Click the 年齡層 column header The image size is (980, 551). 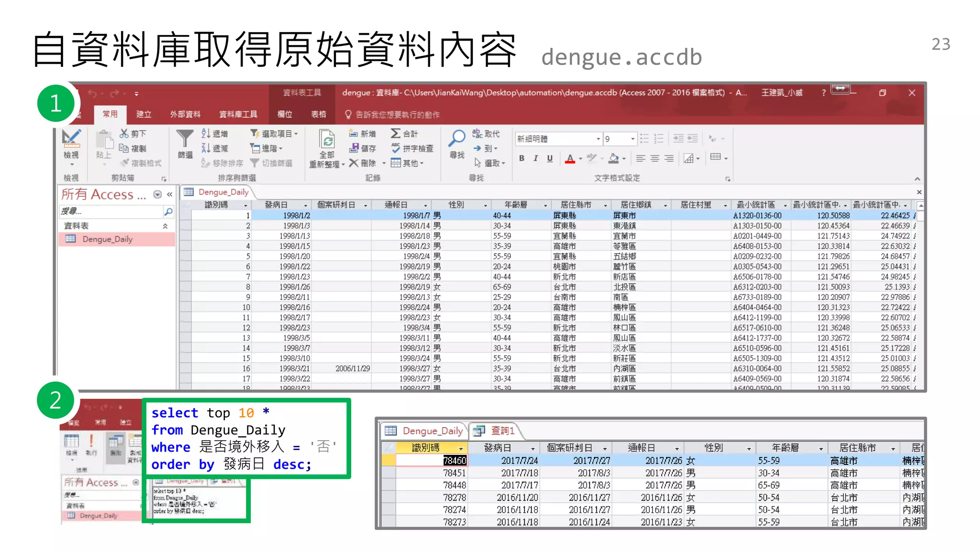click(521, 205)
